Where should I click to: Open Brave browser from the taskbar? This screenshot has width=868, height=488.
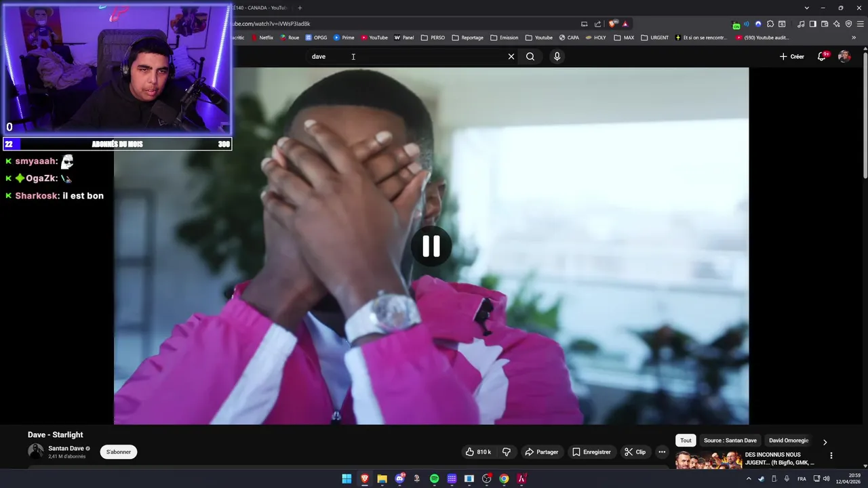point(364,479)
